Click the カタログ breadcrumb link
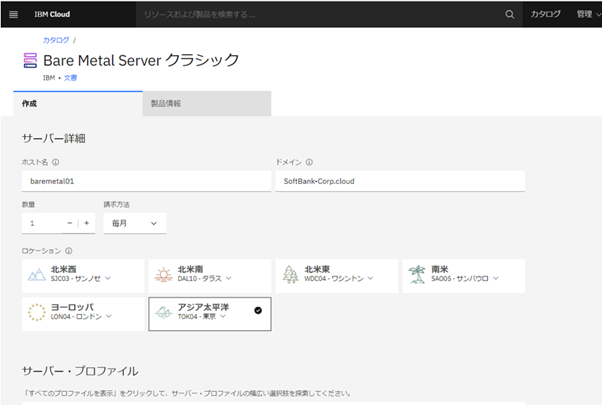The width and height of the screenshot is (602, 405). click(x=55, y=40)
